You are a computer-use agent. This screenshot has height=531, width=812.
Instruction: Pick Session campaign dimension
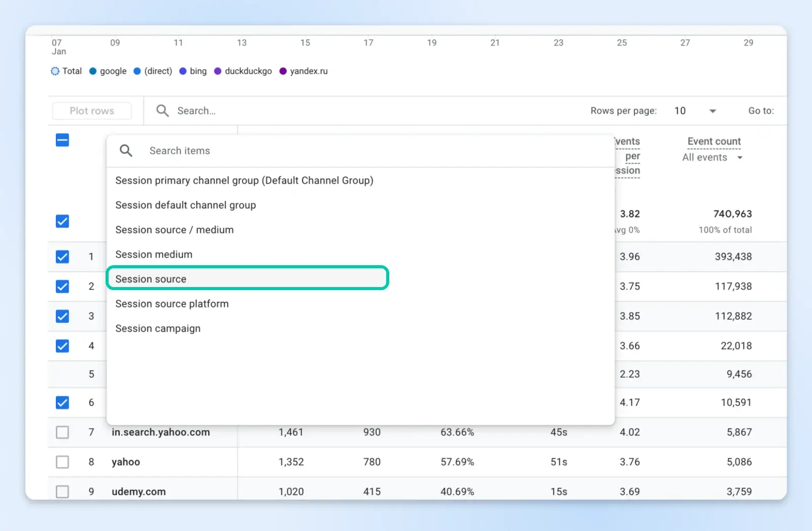click(x=158, y=329)
